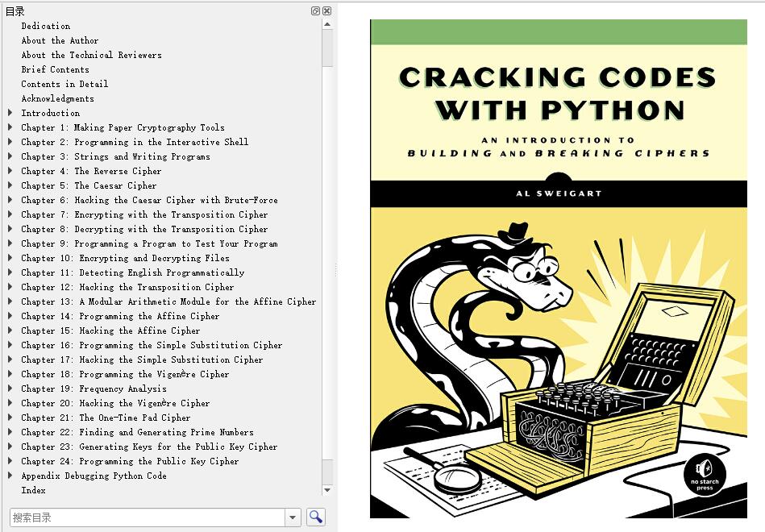Click the panel splitter grip handle
765x532 pixels.
tap(335, 269)
